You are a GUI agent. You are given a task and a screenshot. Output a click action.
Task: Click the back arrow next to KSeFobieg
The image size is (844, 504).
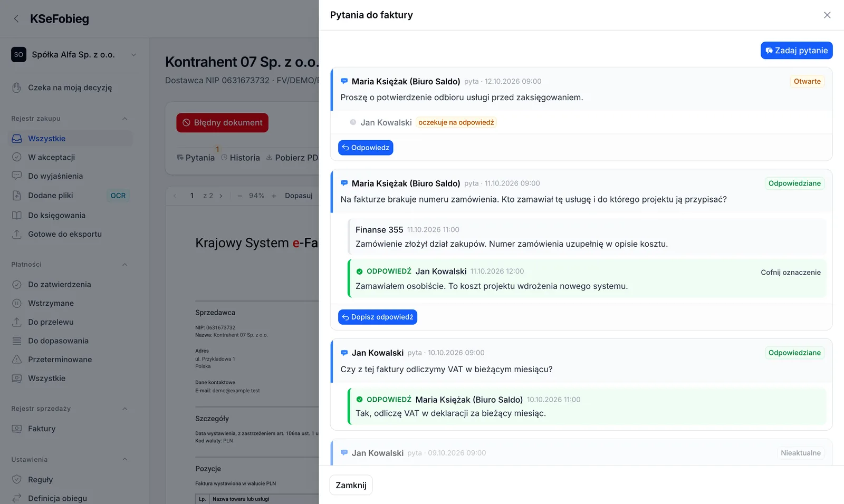click(16, 19)
